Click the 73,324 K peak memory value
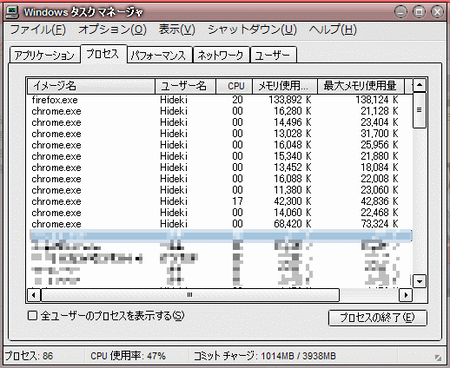 (380, 224)
